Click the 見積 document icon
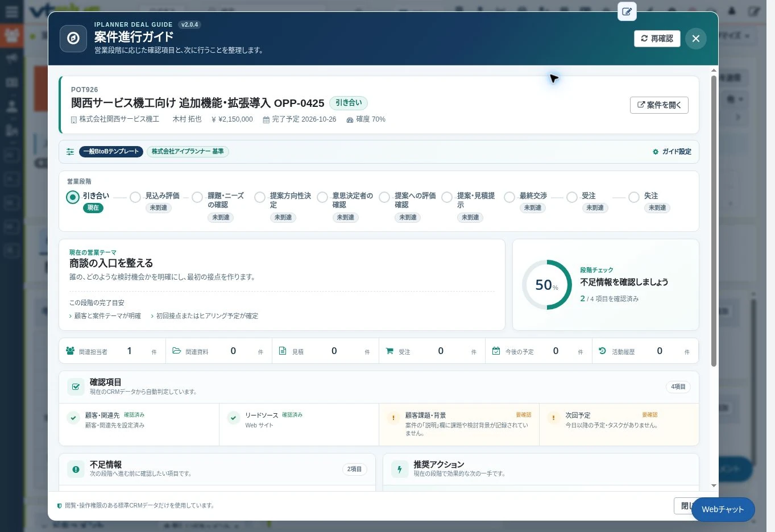 pos(283,351)
